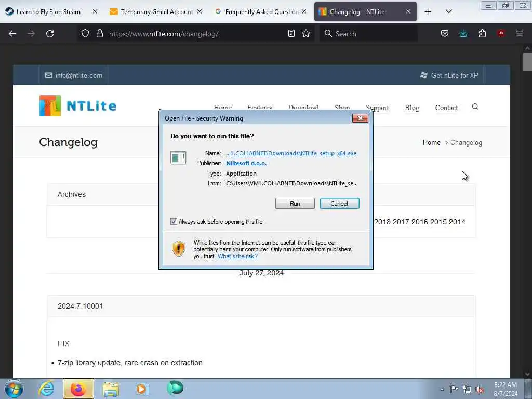Open the Blog menu item

pyautogui.click(x=412, y=108)
